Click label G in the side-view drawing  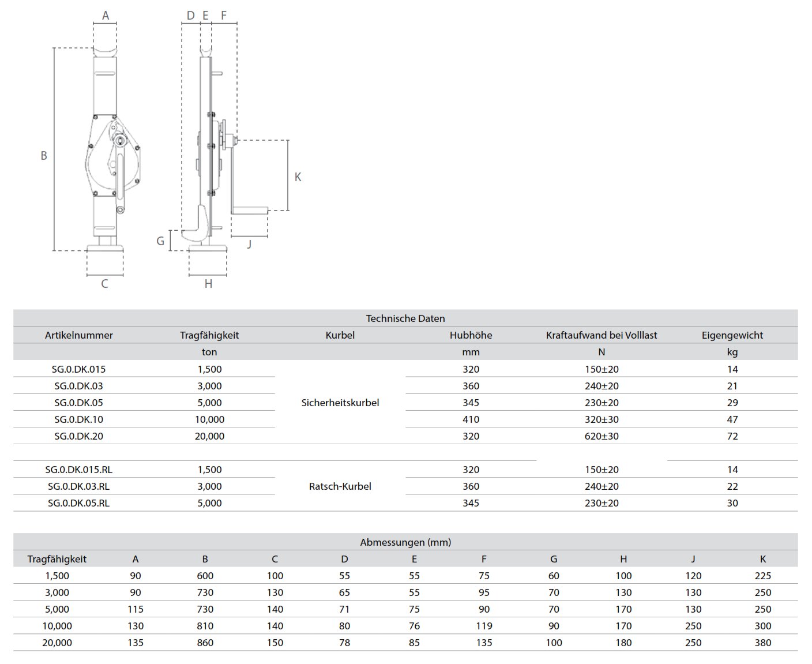(161, 241)
